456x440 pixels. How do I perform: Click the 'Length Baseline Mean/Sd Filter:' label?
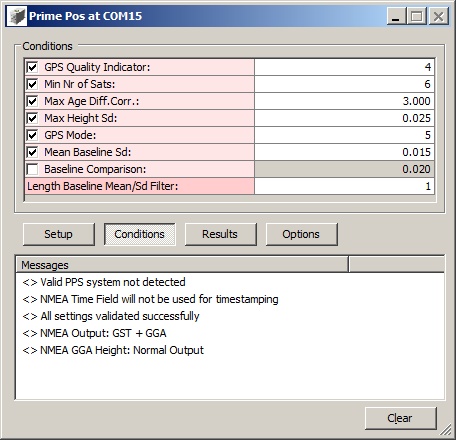click(102, 186)
